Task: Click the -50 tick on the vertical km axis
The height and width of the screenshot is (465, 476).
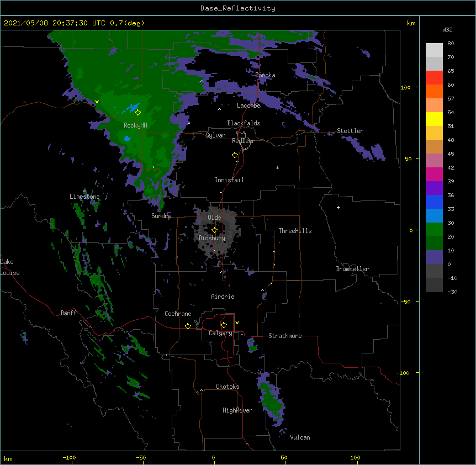Action: pos(405,302)
